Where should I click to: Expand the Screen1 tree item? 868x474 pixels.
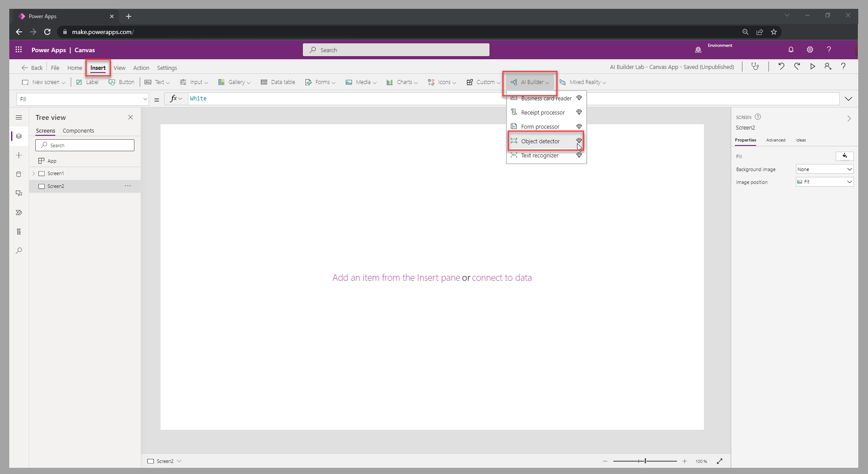34,173
